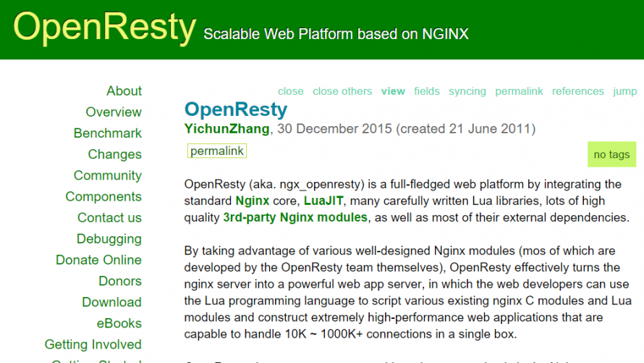The image size is (644, 363).
Task: Navigate to the Community page
Action: [x=108, y=175]
